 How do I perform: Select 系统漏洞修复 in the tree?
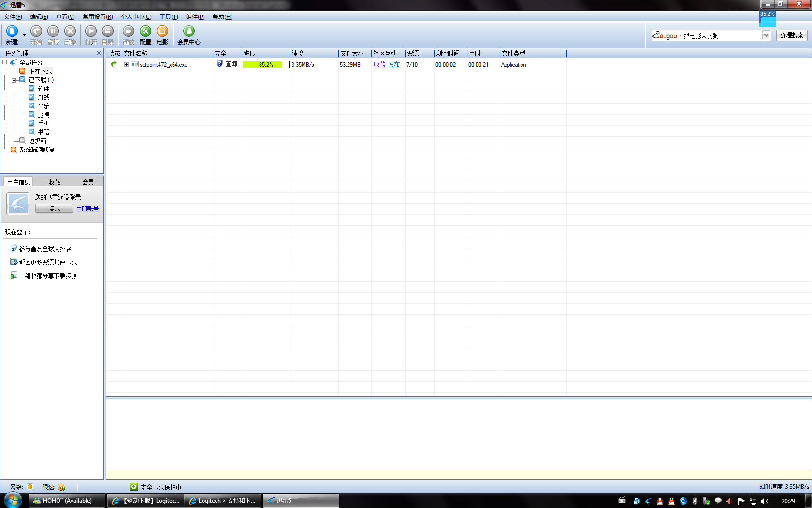[37, 149]
